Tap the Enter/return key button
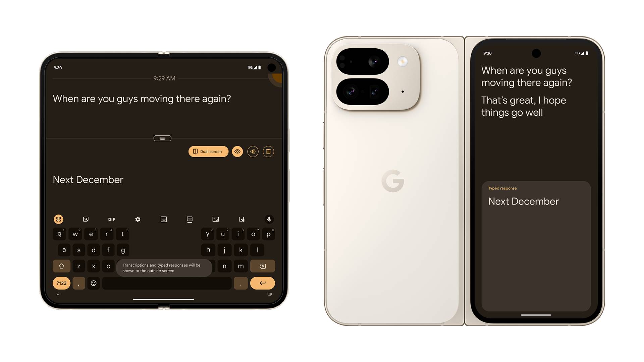 click(261, 283)
